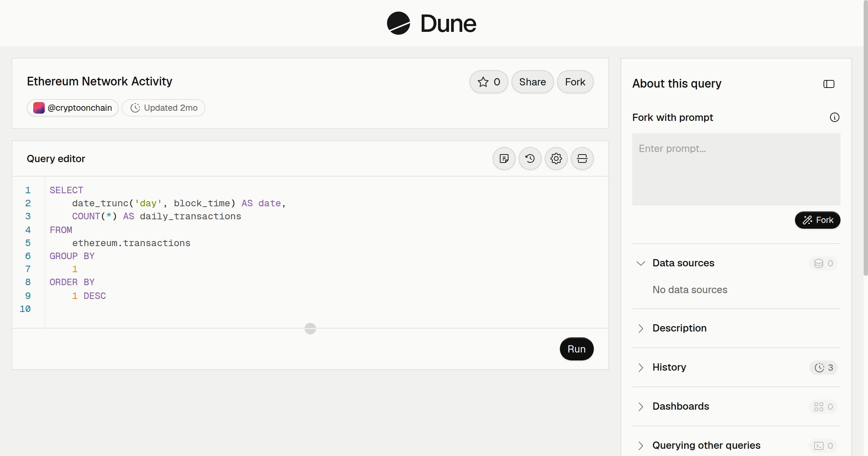Click the GROUP BY keyword on line 6
Viewport: 868px width, 456px height.
(x=72, y=256)
